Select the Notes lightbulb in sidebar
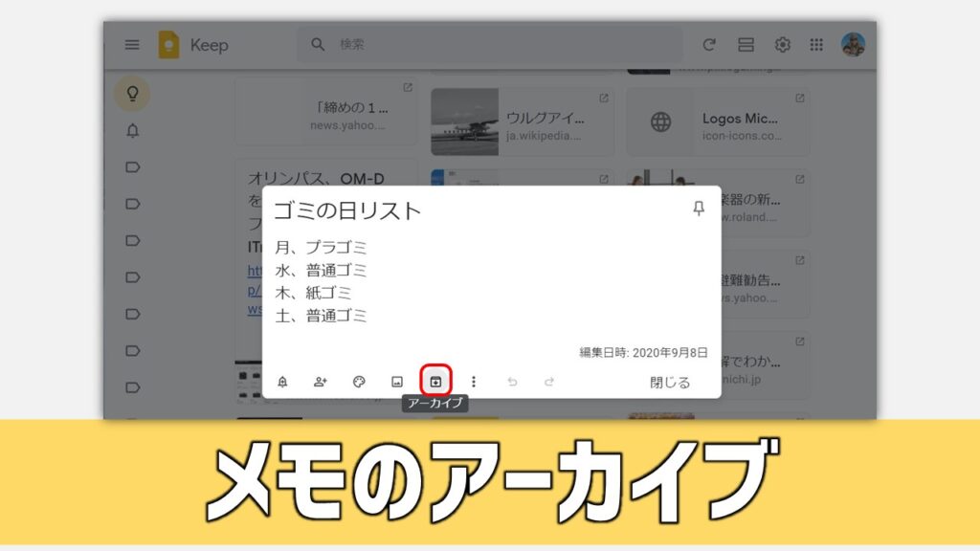980x551 pixels. (132, 94)
